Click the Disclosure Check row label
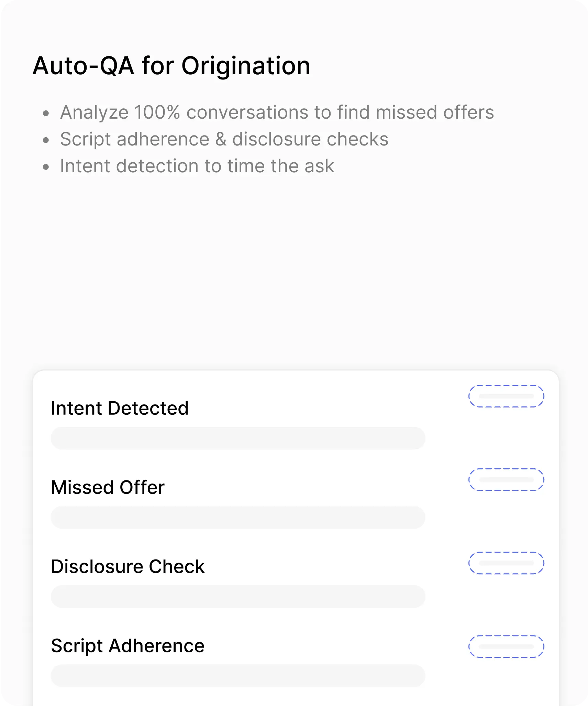The width and height of the screenshot is (588, 706). tap(127, 566)
